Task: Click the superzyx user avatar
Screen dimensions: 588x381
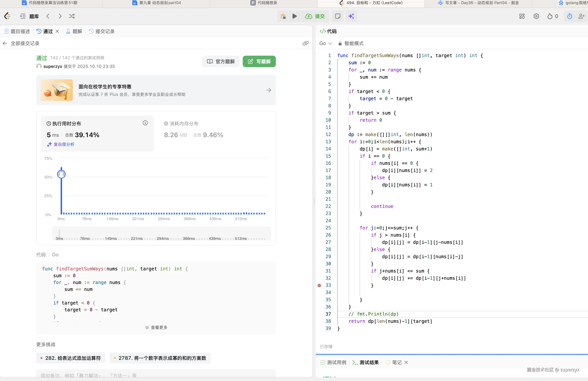Action: tap(39, 66)
